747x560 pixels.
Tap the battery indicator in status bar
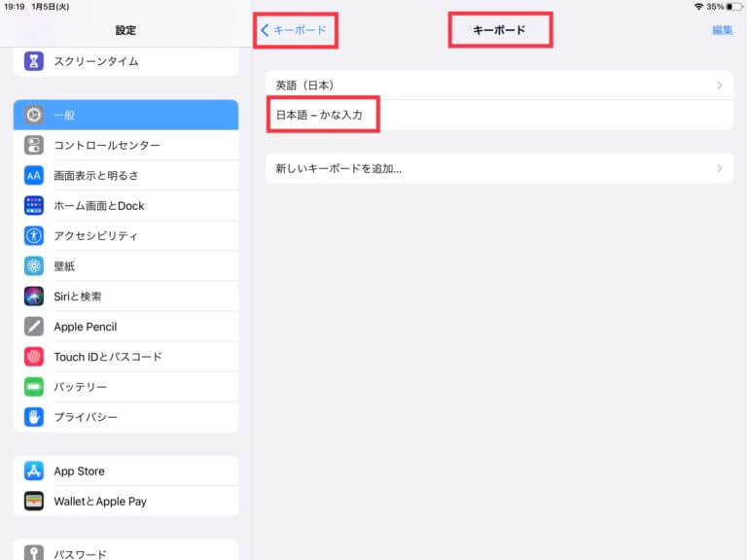(x=734, y=6)
